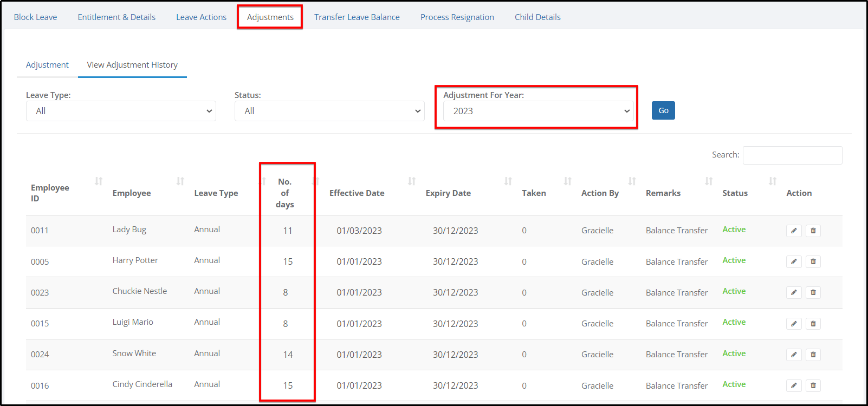This screenshot has height=406, width=868.
Task: Expand the Status filter dropdown
Action: point(329,111)
